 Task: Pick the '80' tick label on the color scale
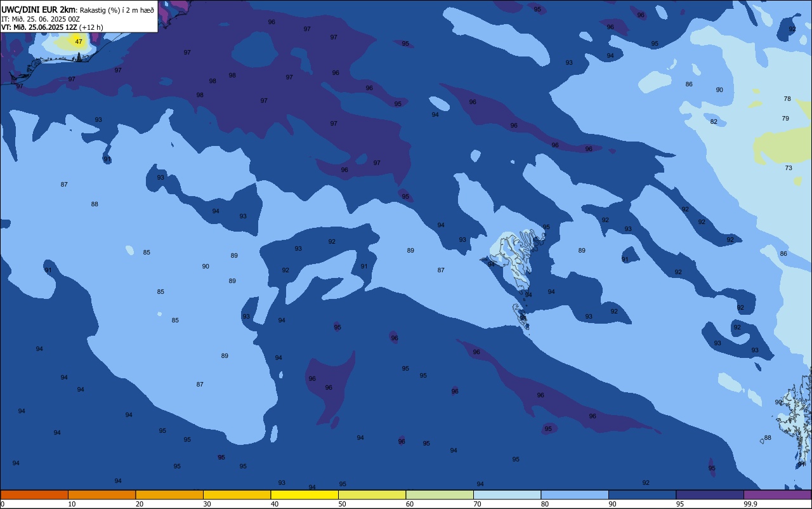click(x=545, y=504)
